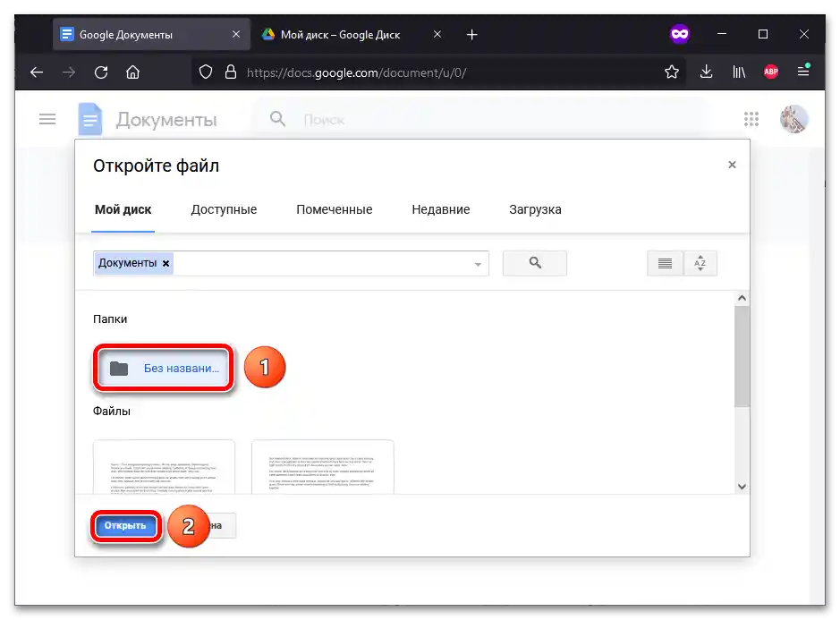Screen dimensions: 840x620
Task: Open the tracking protection shield icon
Action: tap(206, 72)
